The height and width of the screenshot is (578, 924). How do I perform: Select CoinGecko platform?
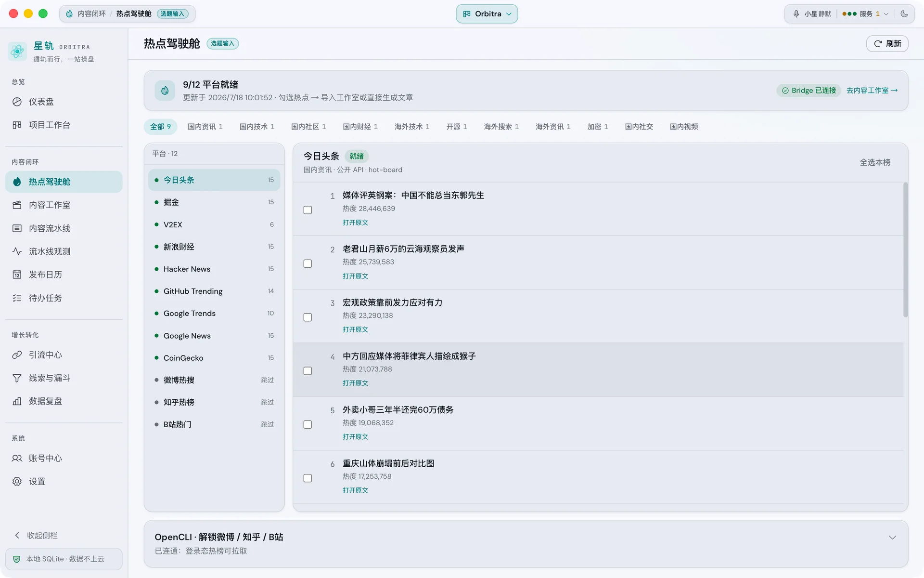coord(214,358)
